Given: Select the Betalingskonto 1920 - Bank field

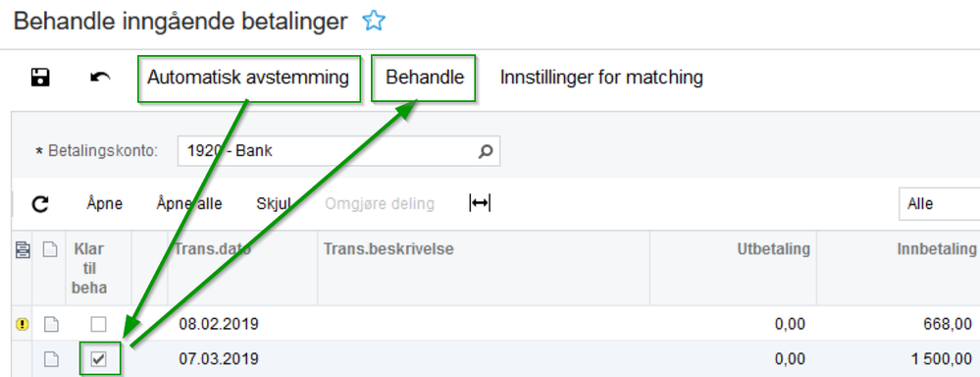Looking at the screenshot, I should [338, 151].
